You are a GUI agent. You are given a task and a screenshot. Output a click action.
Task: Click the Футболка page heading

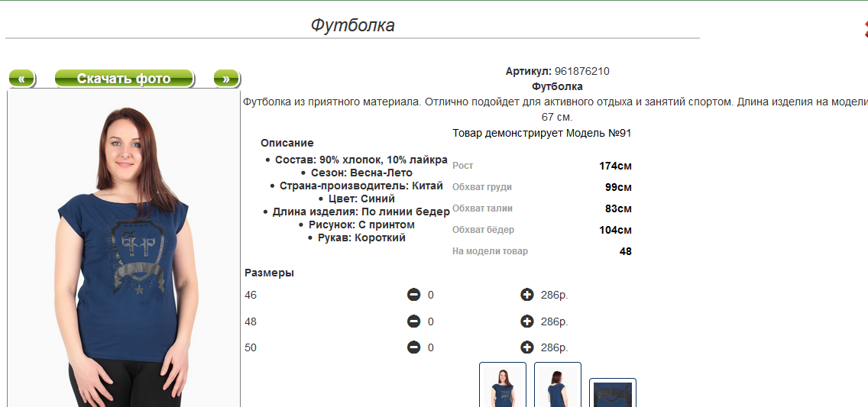point(352,25)
